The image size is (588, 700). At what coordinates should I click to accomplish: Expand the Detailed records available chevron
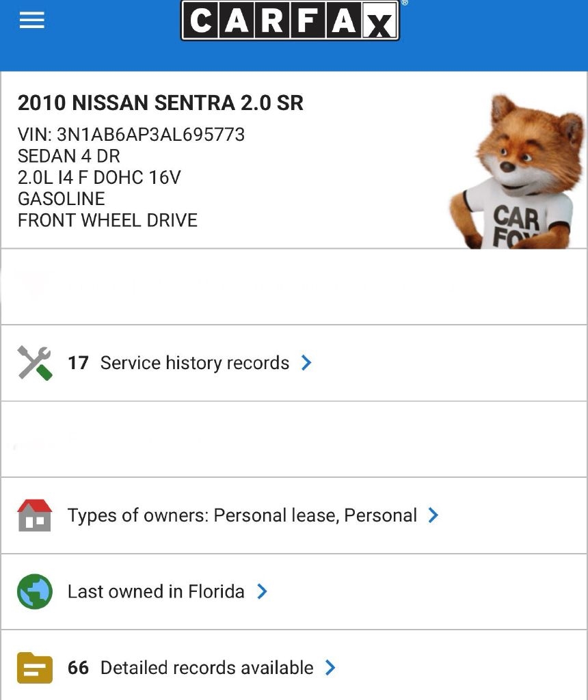click(330, 668)
